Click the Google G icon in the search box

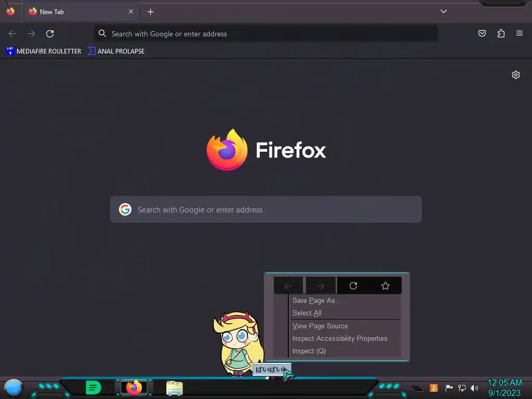[x=125, y=209]
